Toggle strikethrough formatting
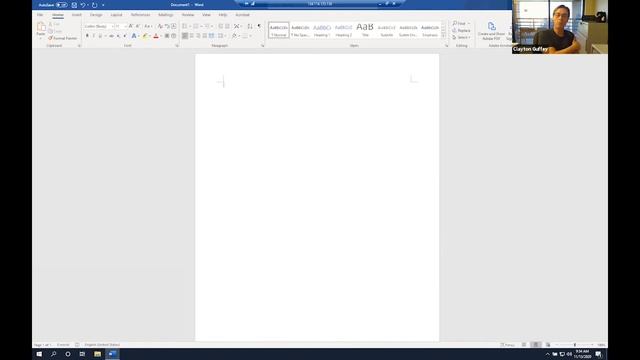 pos(111,36)
